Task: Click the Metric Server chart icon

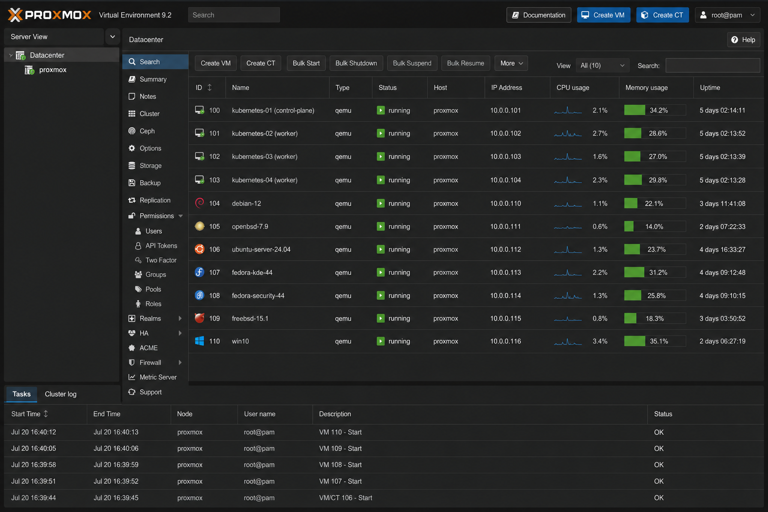Action: click(x=132, y=377)
